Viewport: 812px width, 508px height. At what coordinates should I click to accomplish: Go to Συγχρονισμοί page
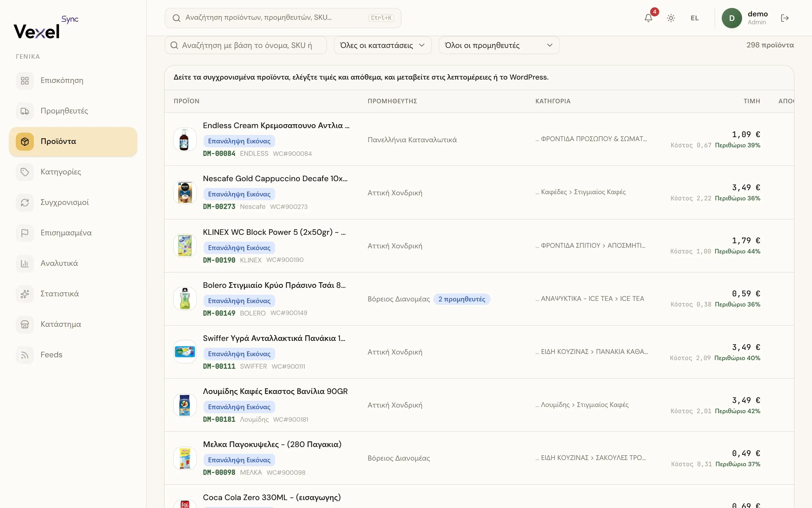[x=73, y=203]
